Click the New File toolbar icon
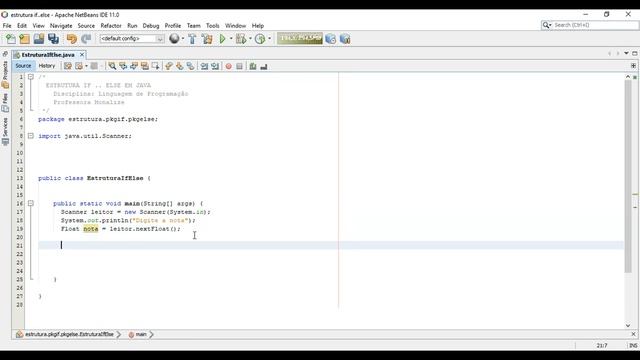 point(11,39)
